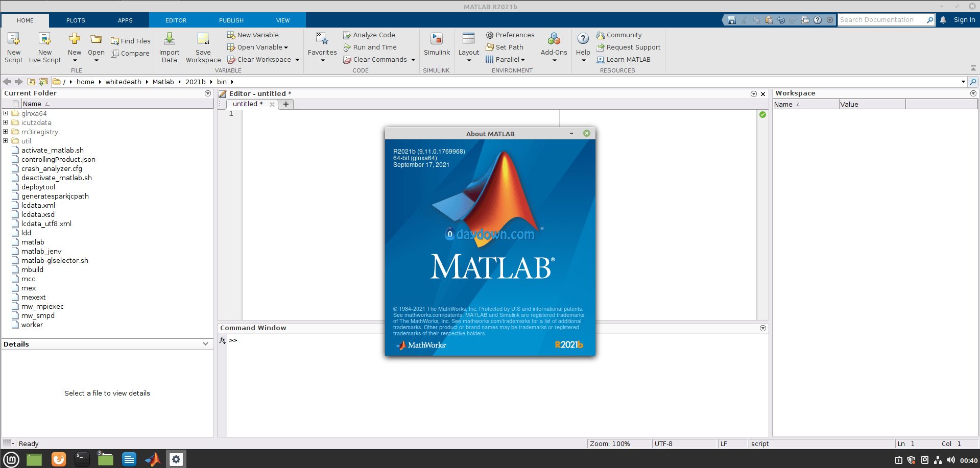Screen dimensions: 980x468
Task: Select the worker file
Action: pyautogui.click(x=32, y=325)
